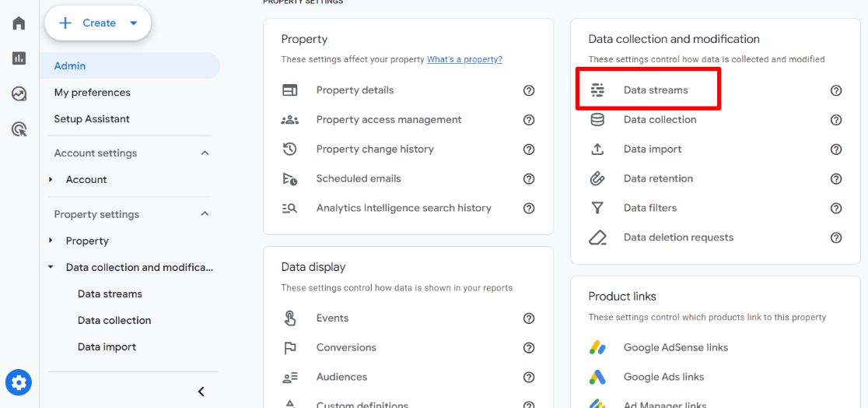The image size is (868, 408).
Task: Click the Data import upload icon
Action: click(x=597, y=149)
